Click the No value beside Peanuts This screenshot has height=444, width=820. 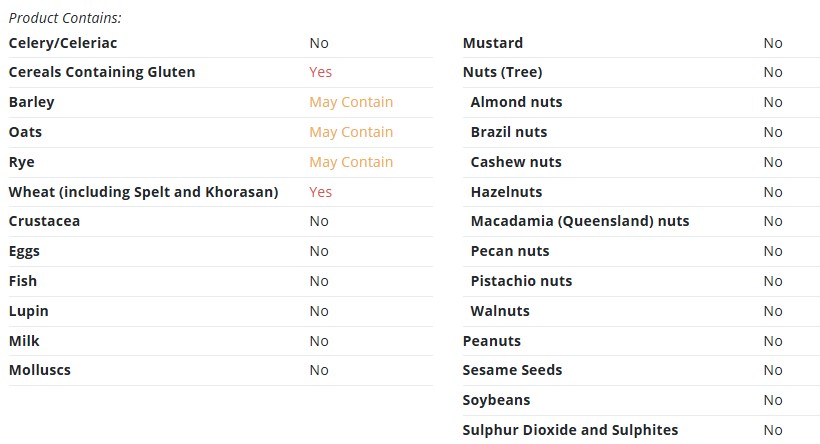pyautogui.click(x=773, y=341)
